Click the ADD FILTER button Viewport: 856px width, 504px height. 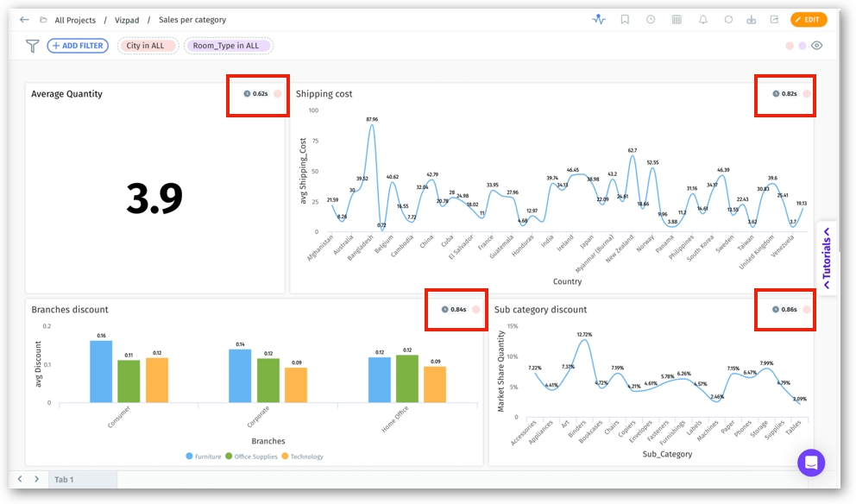pos(78,46)
